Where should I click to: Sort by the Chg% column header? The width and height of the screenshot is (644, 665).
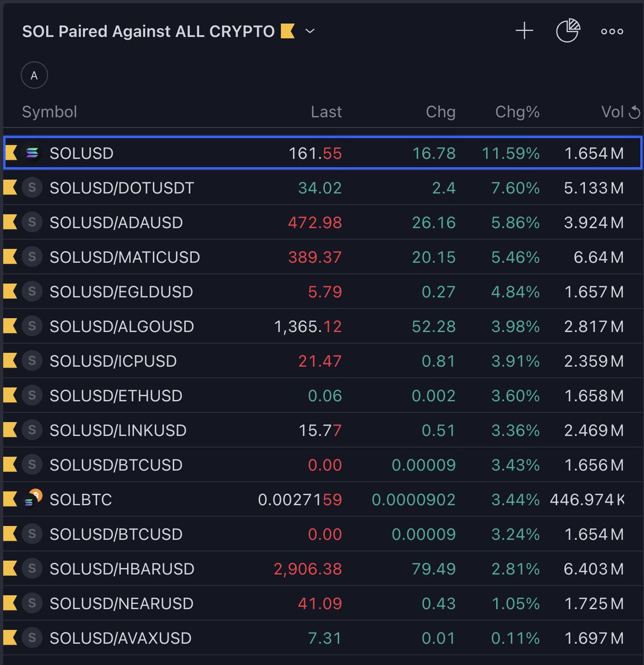(517, 112)
